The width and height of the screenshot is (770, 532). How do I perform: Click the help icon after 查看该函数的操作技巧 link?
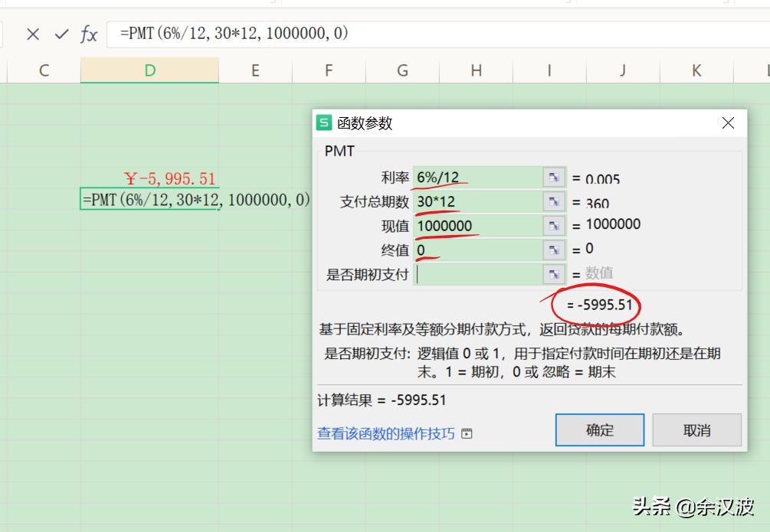click(467, 433)
